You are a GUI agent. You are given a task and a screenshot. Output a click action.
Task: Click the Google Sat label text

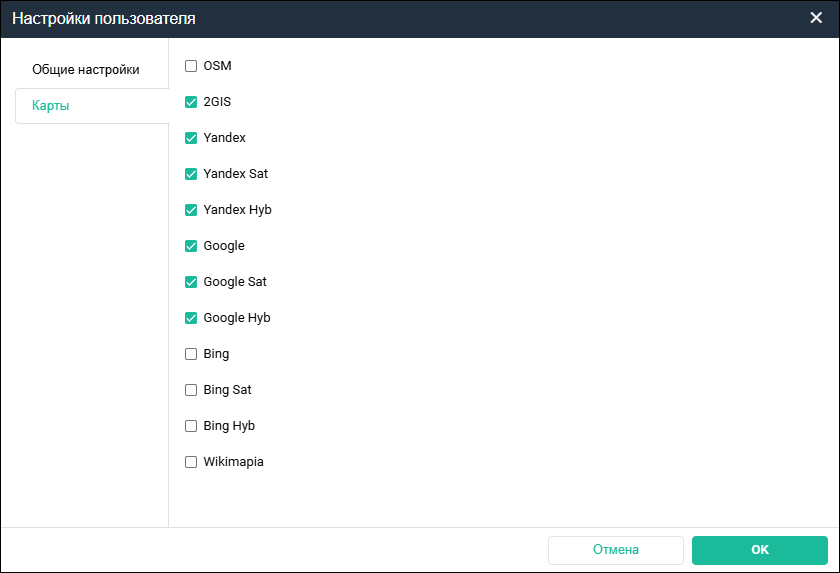click(234, 282)
